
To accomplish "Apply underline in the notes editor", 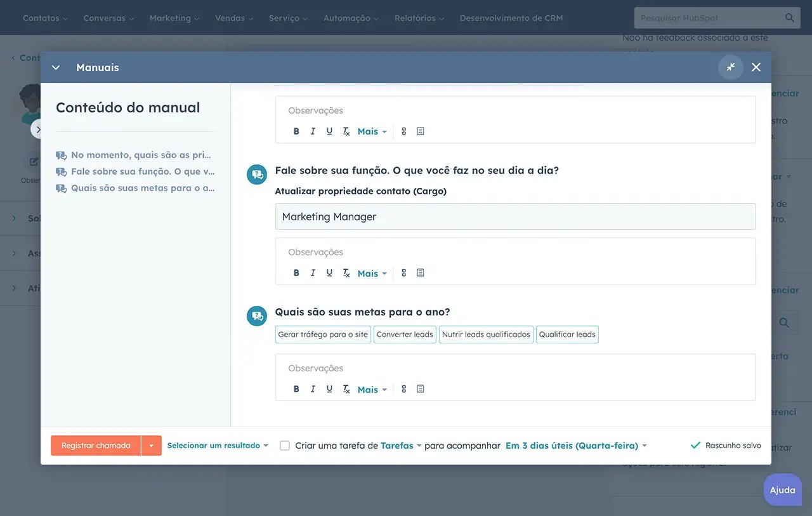I will pos(329,388).
